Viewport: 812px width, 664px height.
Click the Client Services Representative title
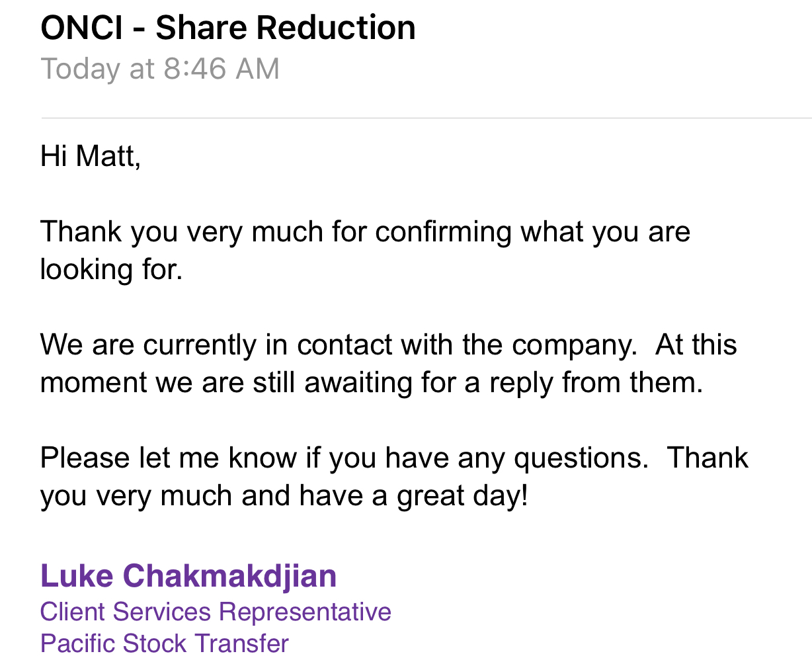(x=216, y=612)
